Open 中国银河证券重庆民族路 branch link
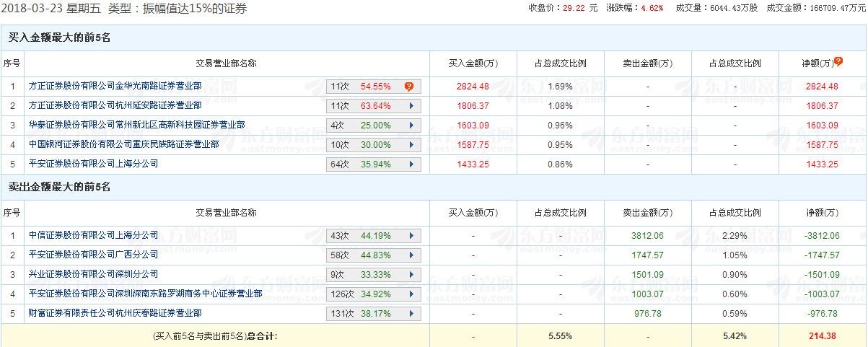Screen dimensions: 868x347 click(123, 144)
